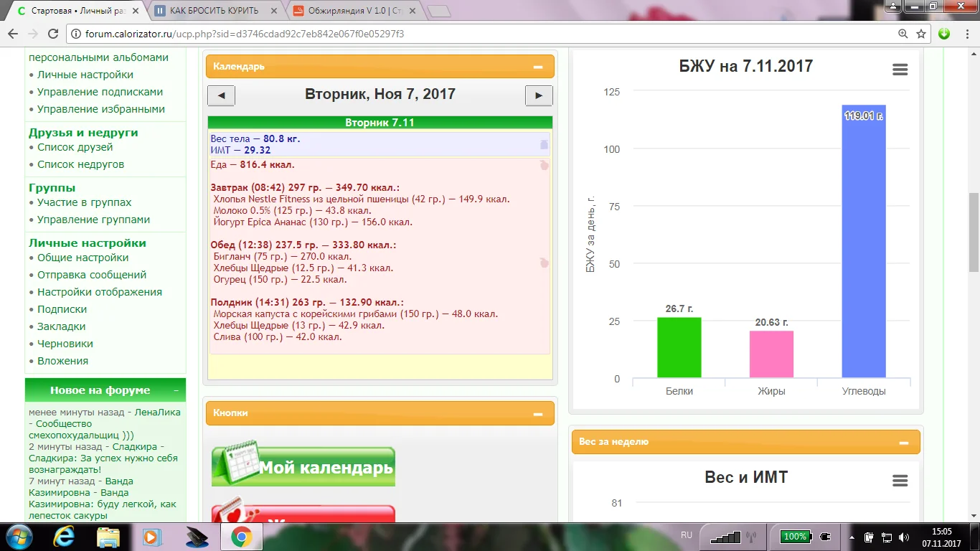Image resolution: width=980 pixels, height=551 pixels.
Task: Close the КАК БРОСИТЬ КУРИТЬ tab
Action: 275,11
